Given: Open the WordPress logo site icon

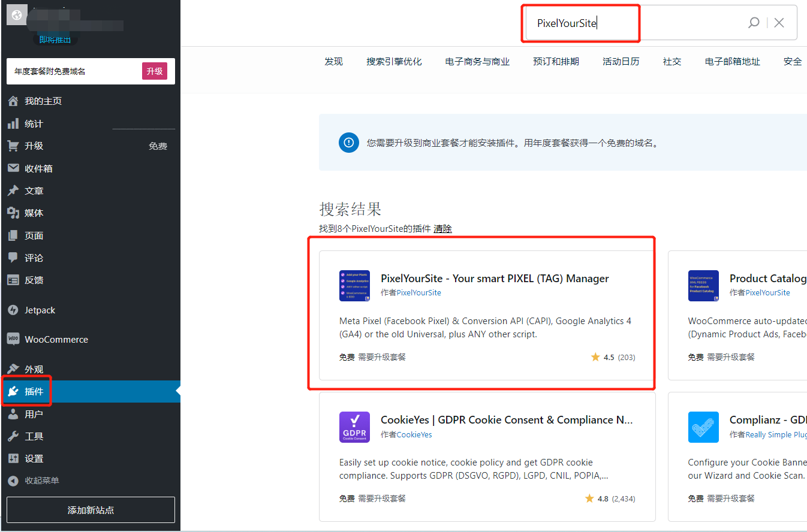Looking at the screenshot, I should click(x=17, y=16).
